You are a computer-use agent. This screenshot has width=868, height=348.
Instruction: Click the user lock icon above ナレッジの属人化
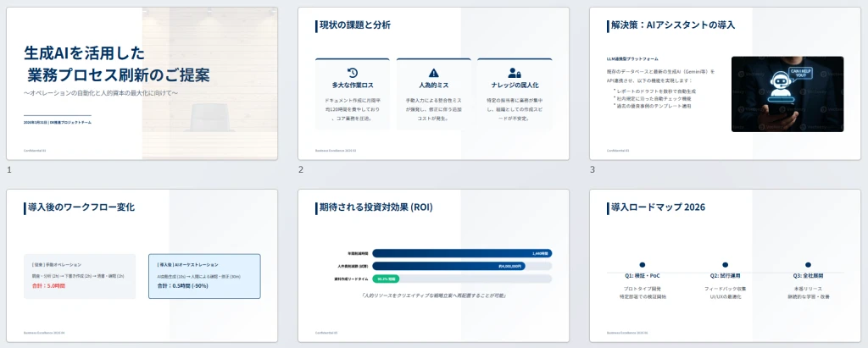click(515, 73)
